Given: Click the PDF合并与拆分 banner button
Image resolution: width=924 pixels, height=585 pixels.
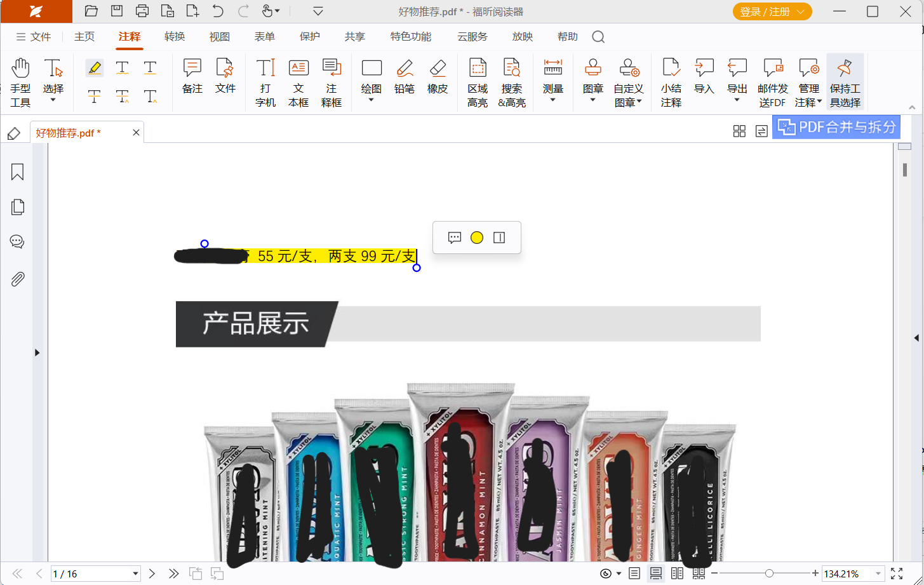Looking at the screenshot, I should pyautogui.click(x=836, y=126).
